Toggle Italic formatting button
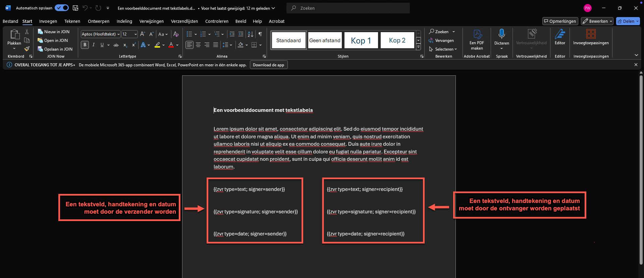 pos(94,45)
